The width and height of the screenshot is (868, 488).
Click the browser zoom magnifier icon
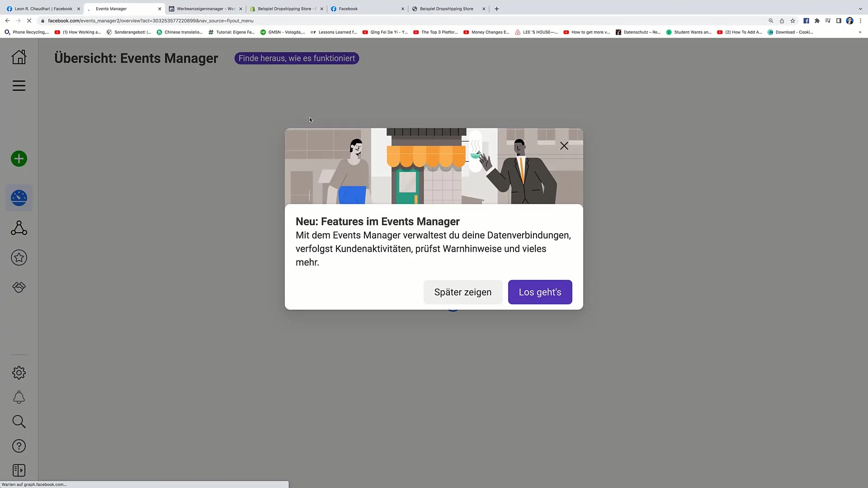771,21
